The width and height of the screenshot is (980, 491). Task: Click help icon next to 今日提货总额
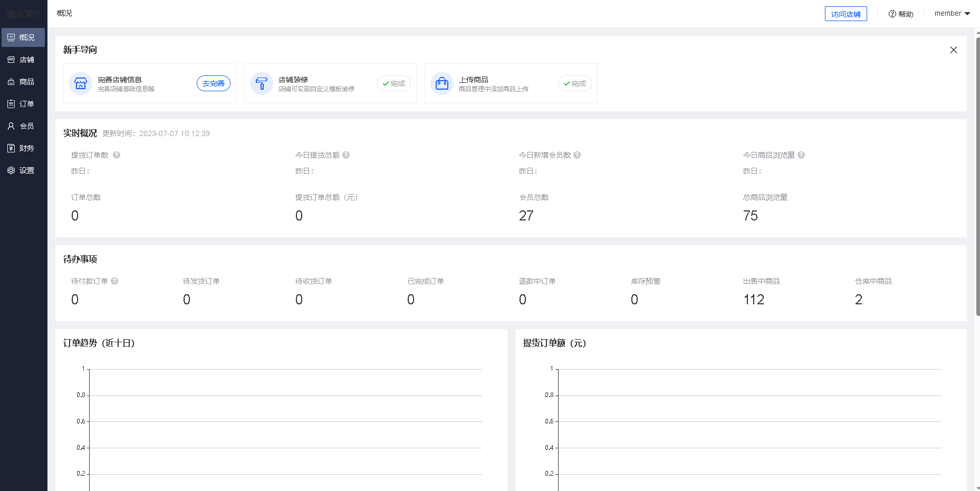pyautogui.click(x=346, y=155)
